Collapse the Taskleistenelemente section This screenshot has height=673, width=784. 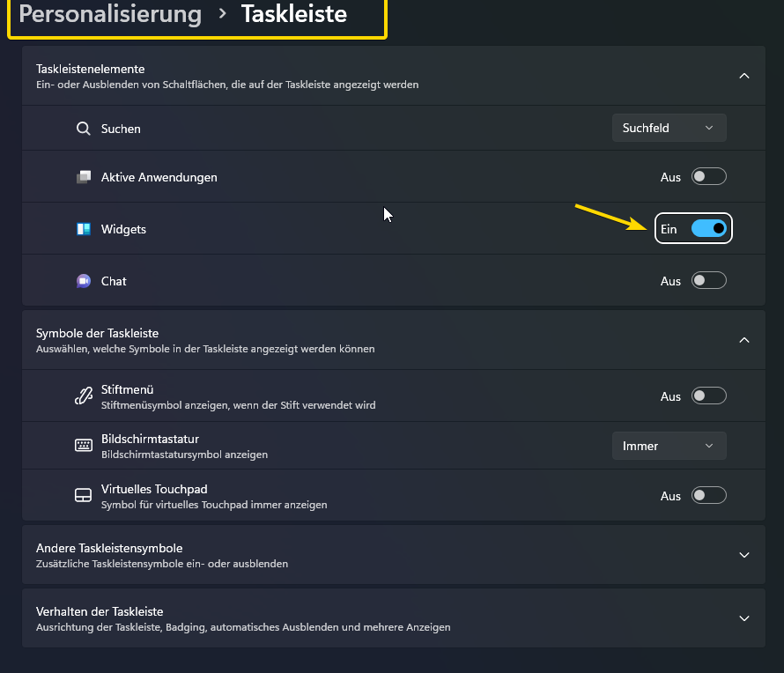(x=744, y=76)
